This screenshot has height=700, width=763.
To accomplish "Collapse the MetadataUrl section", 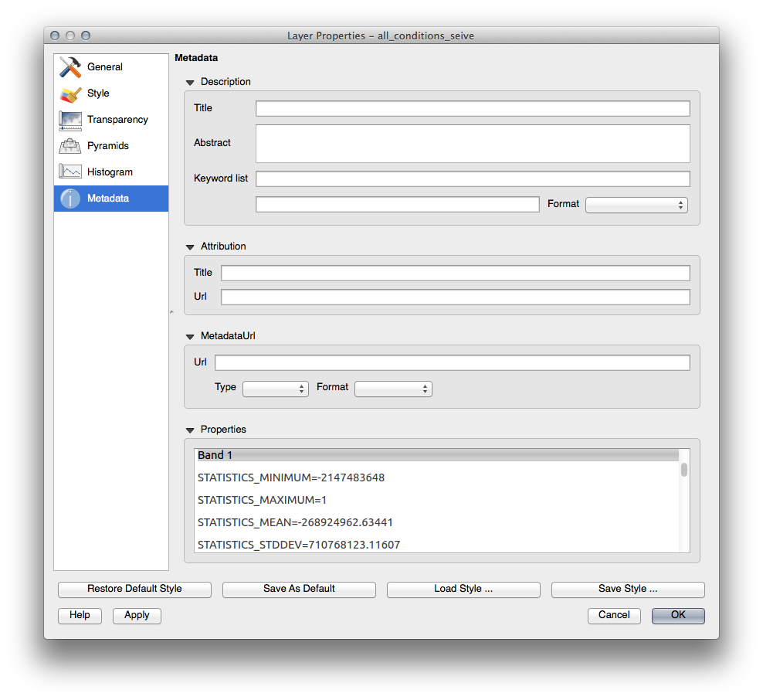I will [x=190, y=337].
